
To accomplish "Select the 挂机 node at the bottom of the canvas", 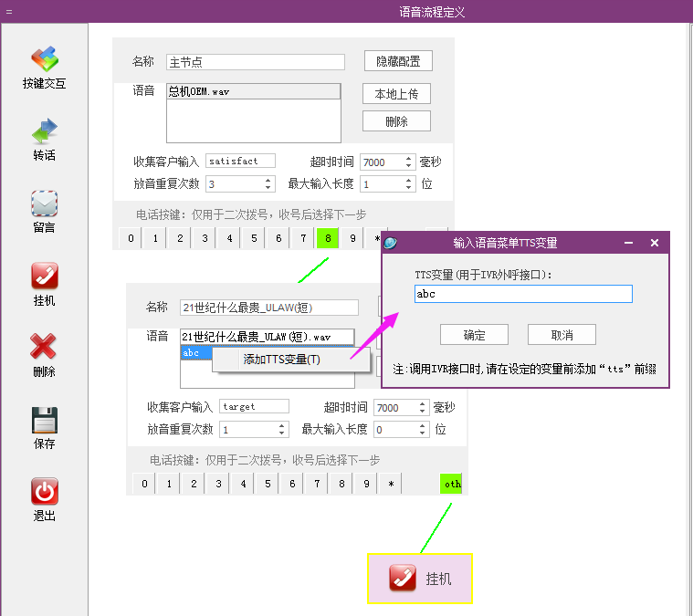I will [x=420, y=579].
